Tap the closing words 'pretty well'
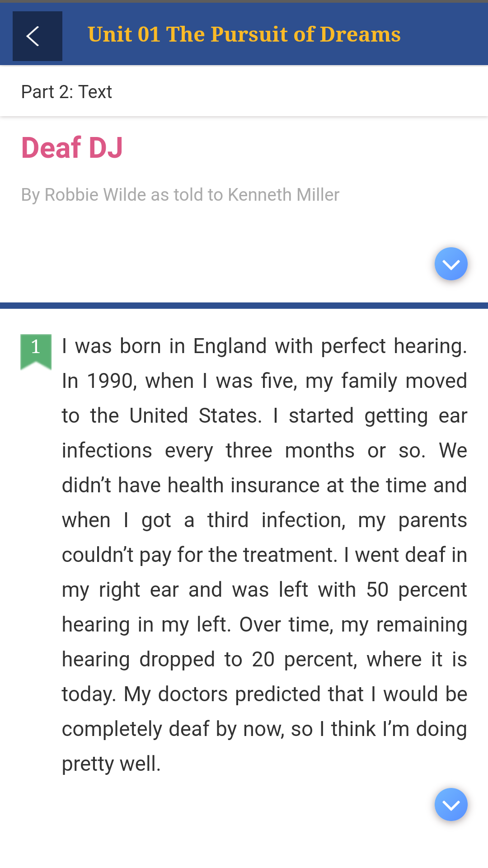Viewport: 488px width, 868px height. click(x=111, y=764)
